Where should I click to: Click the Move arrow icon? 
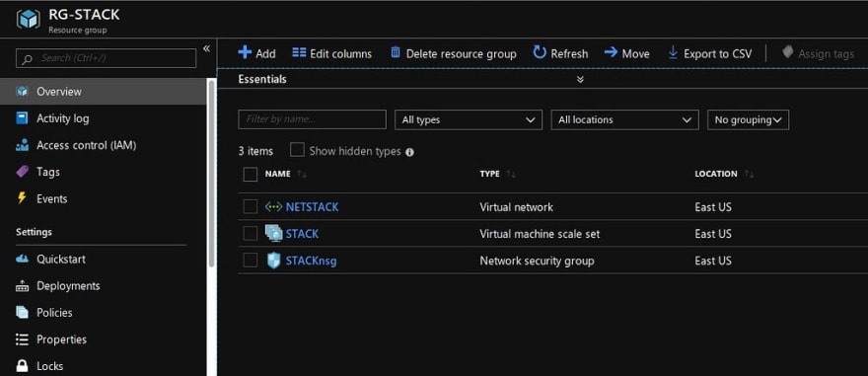612,52
